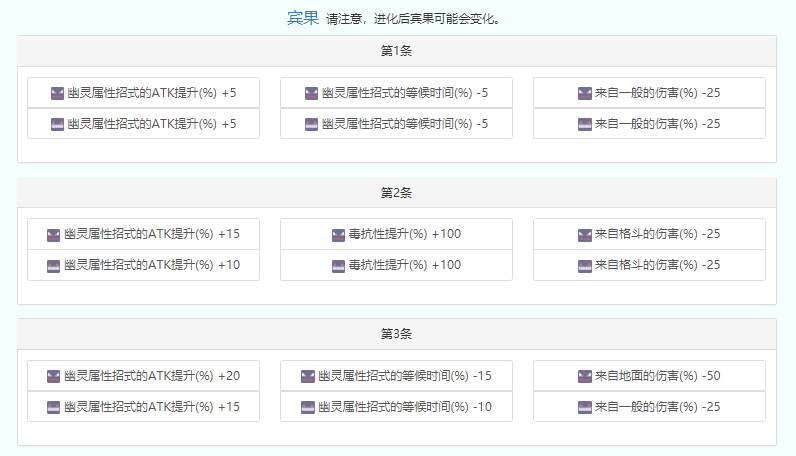Click the icon beside 来自地面的伤害 -50

click(x=585, y=376)
